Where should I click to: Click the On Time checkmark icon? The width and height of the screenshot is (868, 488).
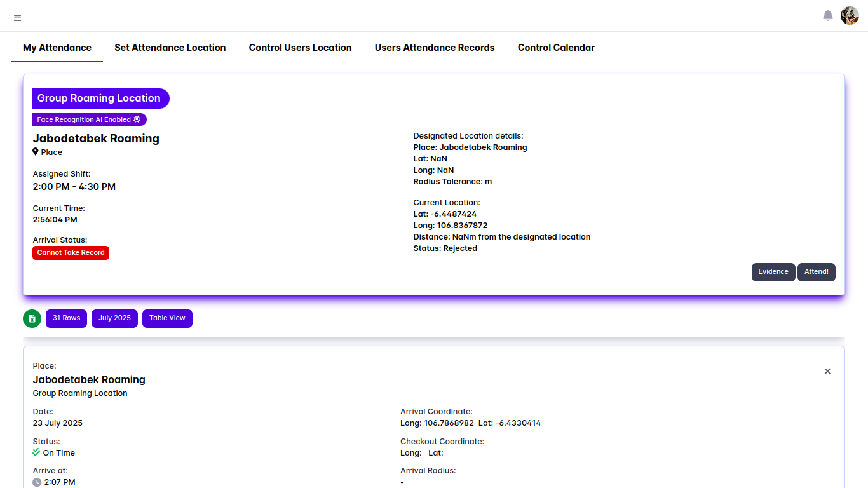pyautogui.click(x=37, y=452)
